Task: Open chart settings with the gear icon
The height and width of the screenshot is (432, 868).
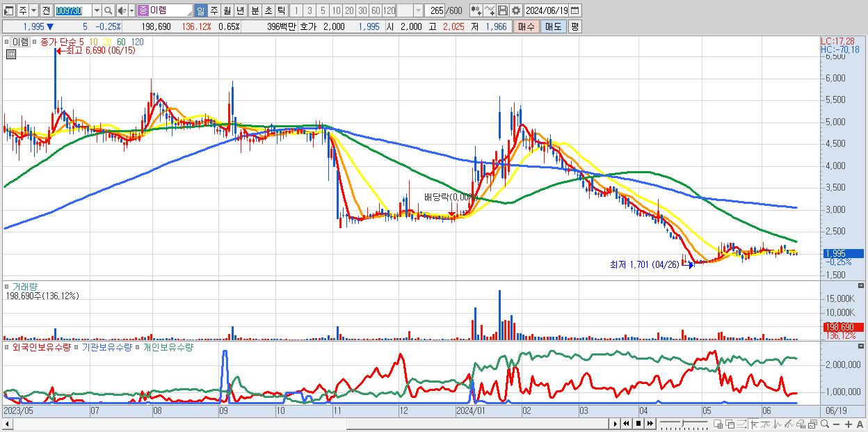Action: coord(515,10)
